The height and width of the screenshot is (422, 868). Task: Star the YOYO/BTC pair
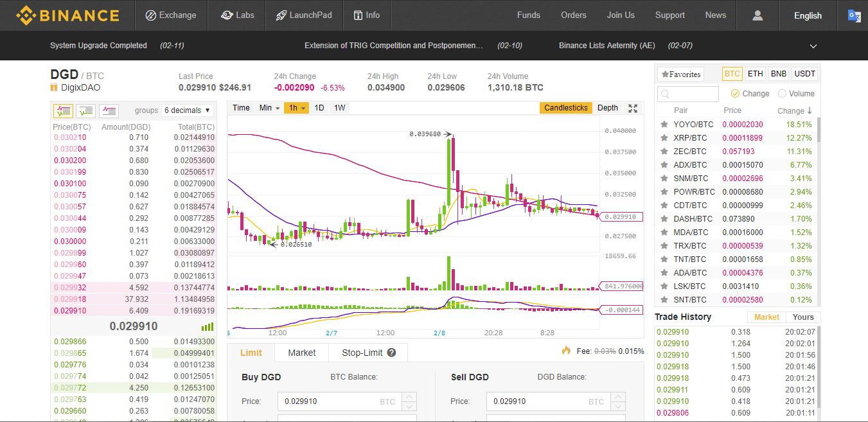(664, 125)
